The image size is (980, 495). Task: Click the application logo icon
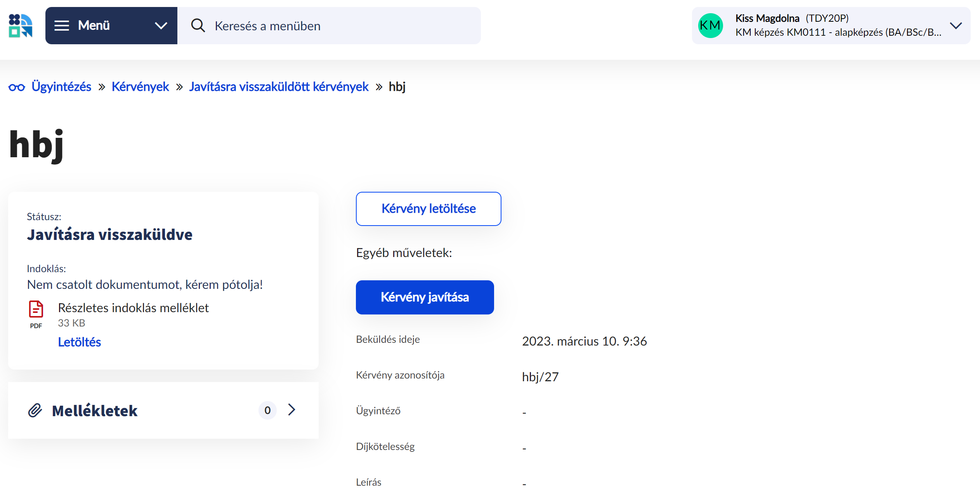tap(20, 25)
